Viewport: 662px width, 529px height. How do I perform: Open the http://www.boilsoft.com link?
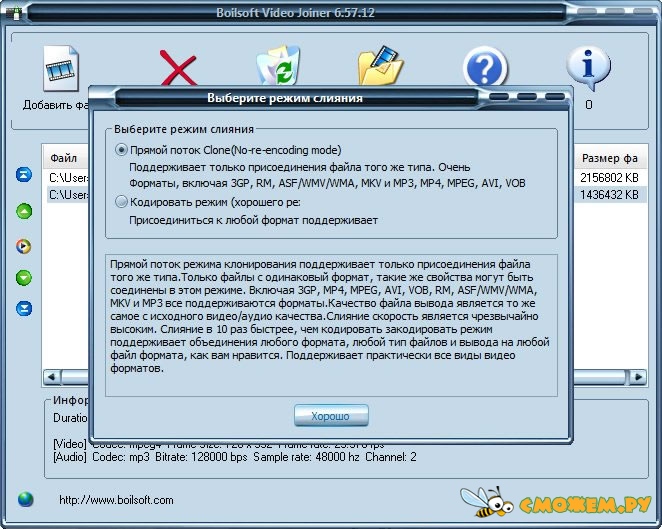(116, 500)
